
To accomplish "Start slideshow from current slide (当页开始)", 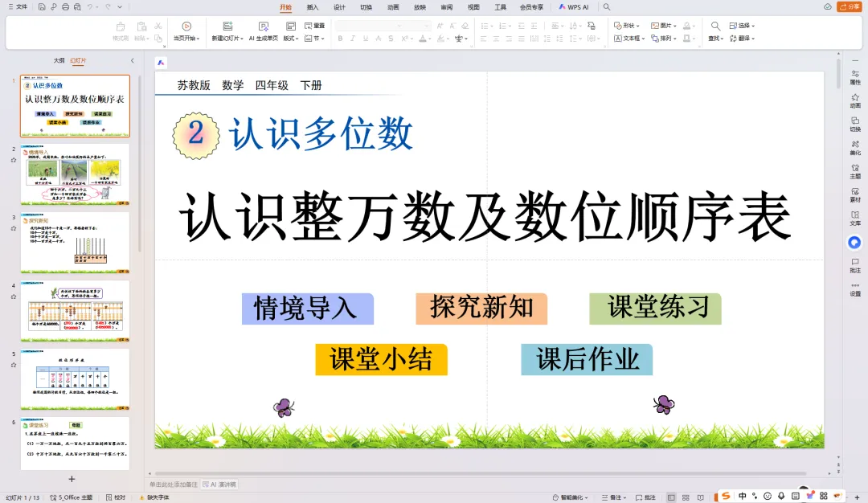I will (x=186, y=31).
